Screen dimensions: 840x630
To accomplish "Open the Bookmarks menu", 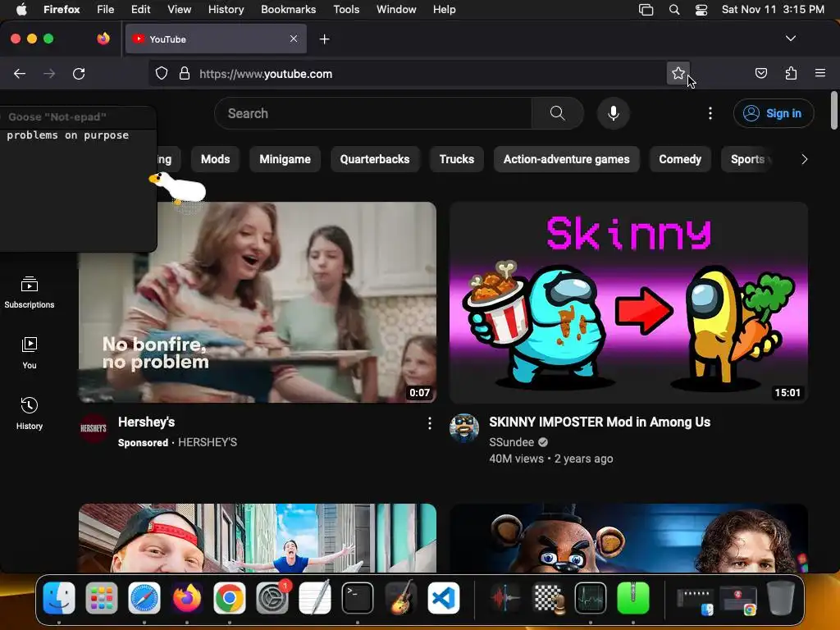I will [x=288, y=9].
